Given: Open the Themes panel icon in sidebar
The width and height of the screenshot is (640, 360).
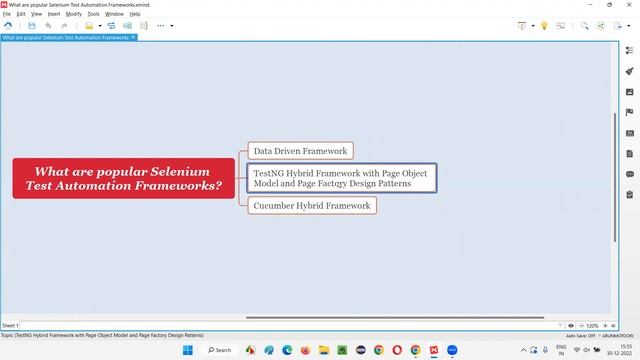Looking at the screenshot, I should click(x=629, y=133).
